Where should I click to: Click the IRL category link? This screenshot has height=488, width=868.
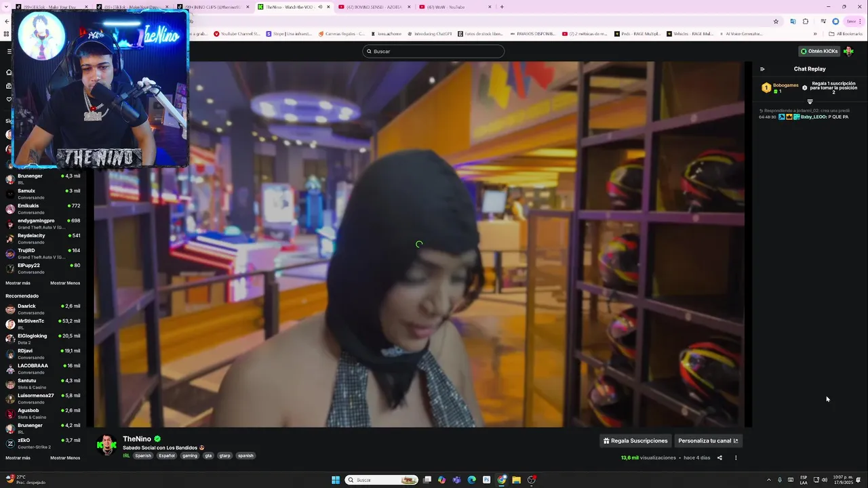coord(126,455)
